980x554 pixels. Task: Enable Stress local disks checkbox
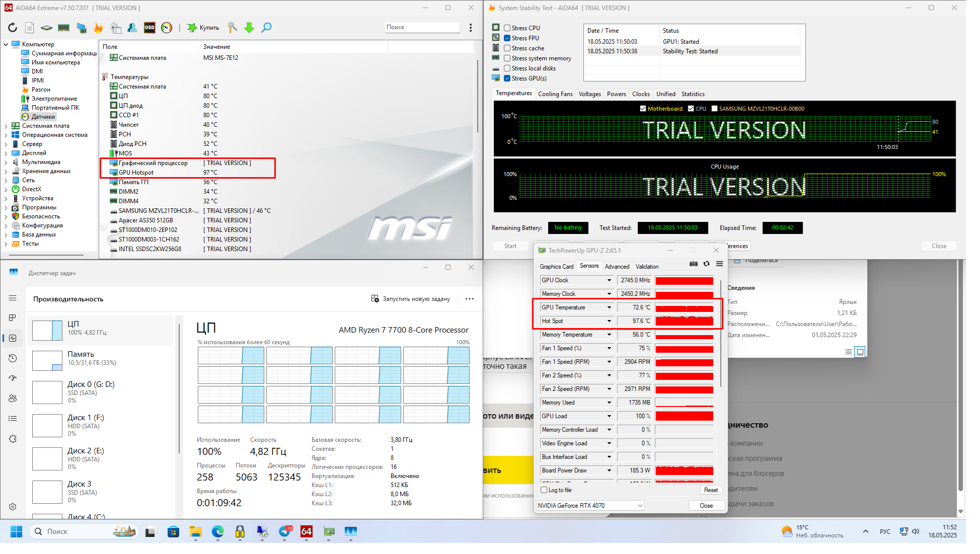[507, 68]
